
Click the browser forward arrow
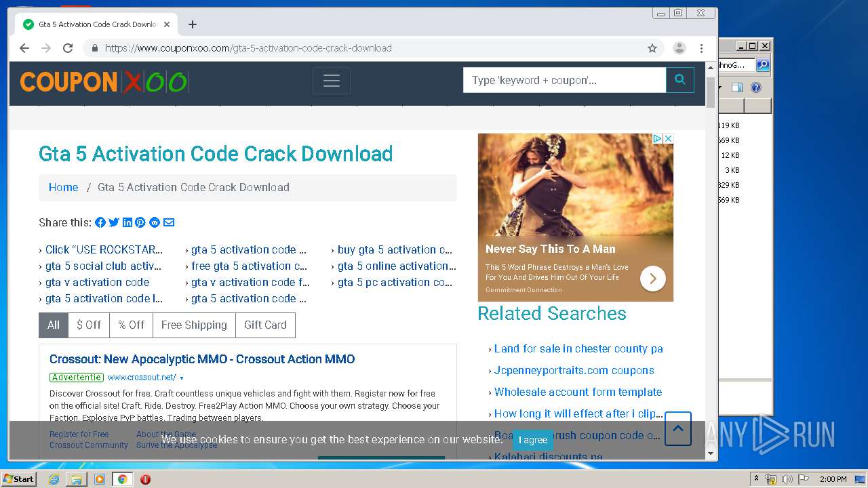(x=46, y=48)
